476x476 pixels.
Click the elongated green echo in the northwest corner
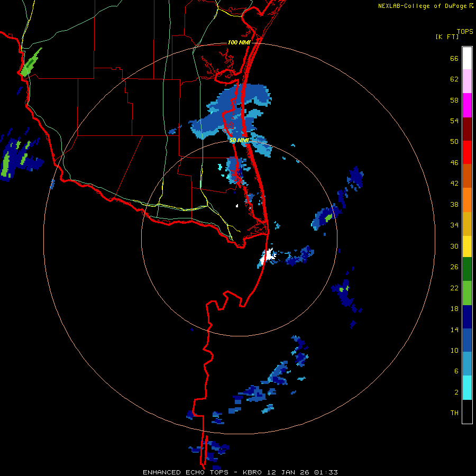31,62
